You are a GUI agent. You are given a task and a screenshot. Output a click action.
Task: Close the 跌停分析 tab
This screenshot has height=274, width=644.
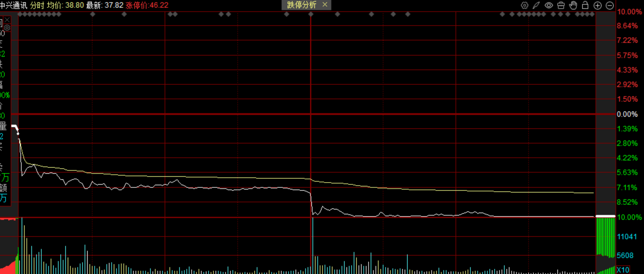[x=325, y=4]
